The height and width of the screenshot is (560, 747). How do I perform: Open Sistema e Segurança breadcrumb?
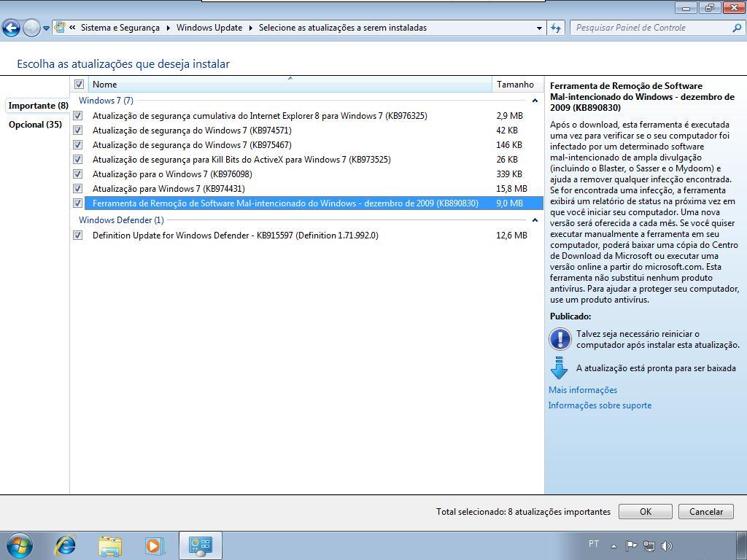click(x=120, y=28)
